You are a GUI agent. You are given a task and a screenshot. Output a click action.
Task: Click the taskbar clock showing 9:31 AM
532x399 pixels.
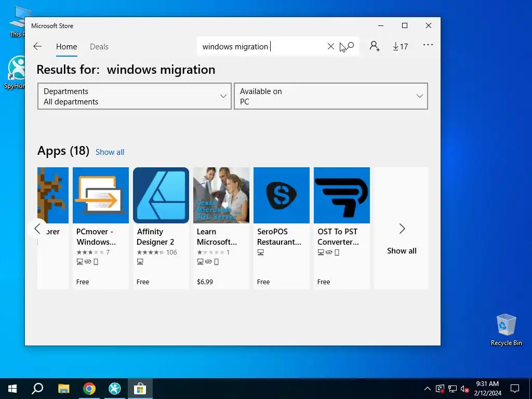tap(487, 389)
